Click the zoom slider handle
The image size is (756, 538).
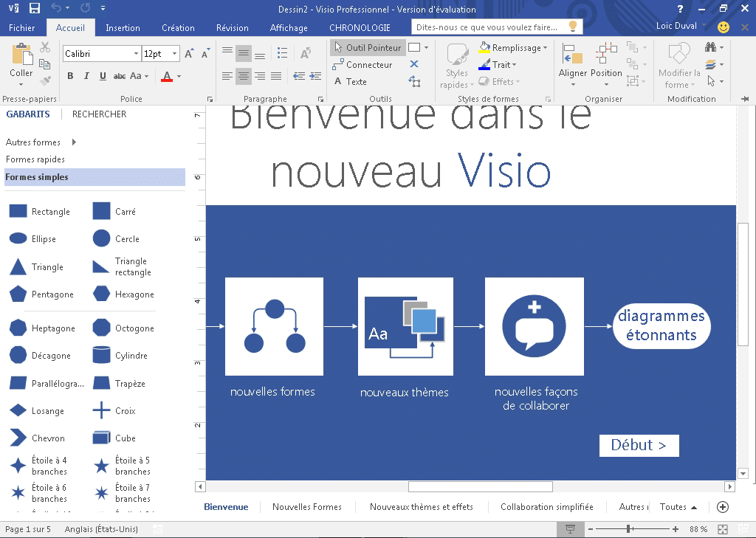tap(628, 529)
